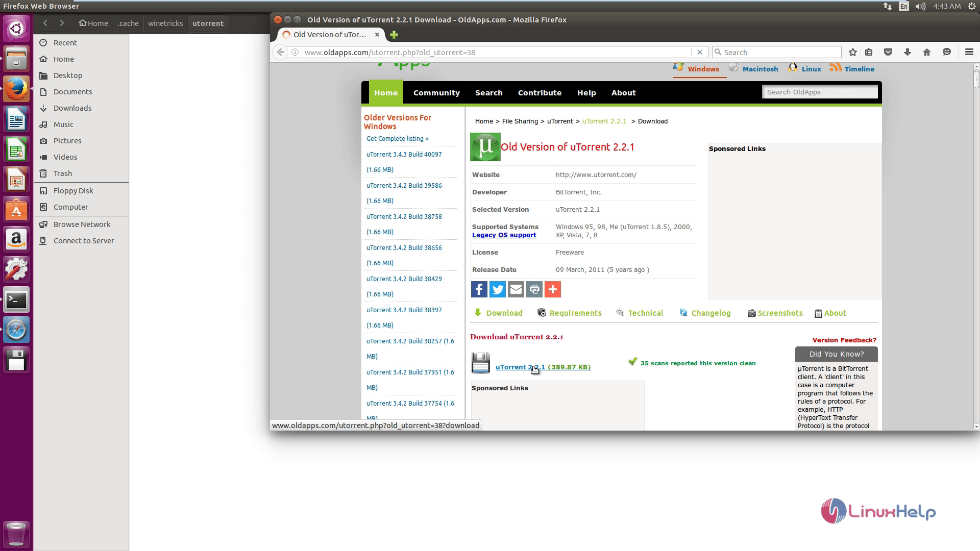Go to Firefox home page icon
Viewport: 980px width, 551px height.
click(x=927, y=52)
